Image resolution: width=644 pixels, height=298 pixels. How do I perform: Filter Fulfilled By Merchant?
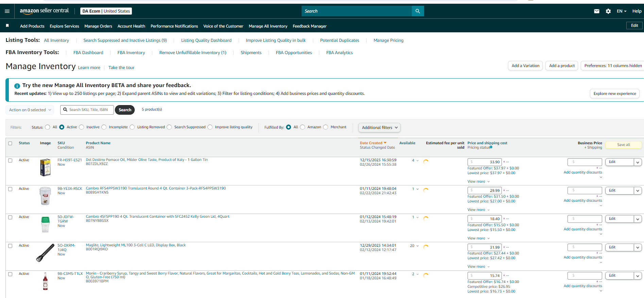tap(326, 127)
